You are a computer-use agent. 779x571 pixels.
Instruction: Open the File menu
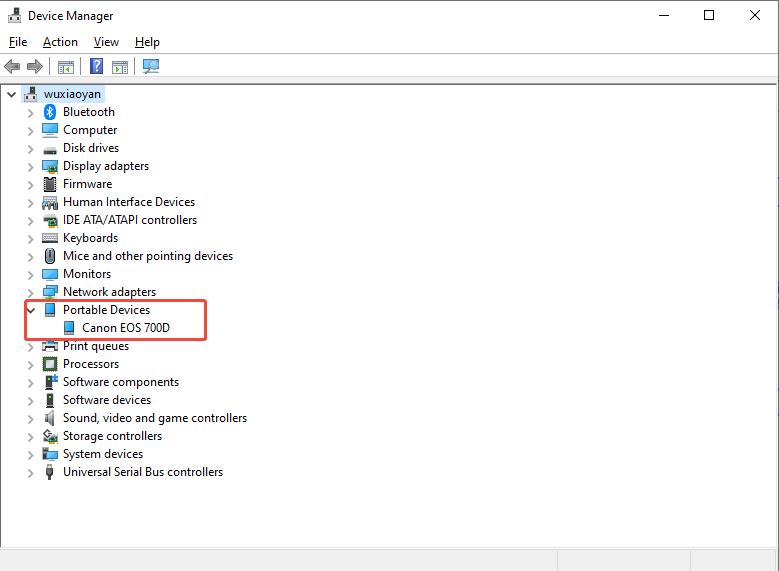pos(18,42)
